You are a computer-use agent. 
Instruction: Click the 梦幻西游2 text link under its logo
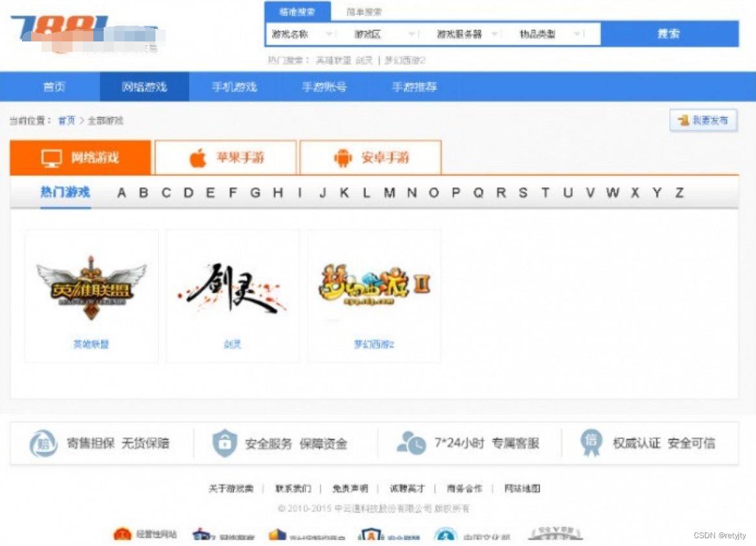coord(374,344)
